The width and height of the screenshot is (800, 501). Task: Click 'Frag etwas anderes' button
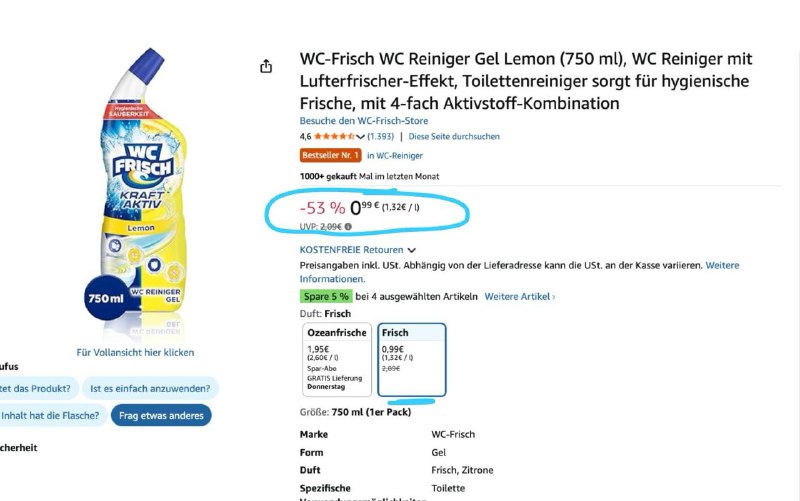(x=161, y=415)
